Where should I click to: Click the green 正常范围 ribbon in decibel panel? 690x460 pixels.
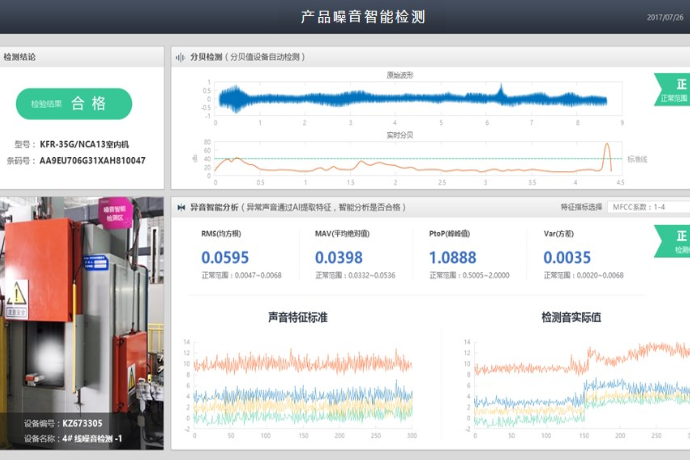pos(673,90)
